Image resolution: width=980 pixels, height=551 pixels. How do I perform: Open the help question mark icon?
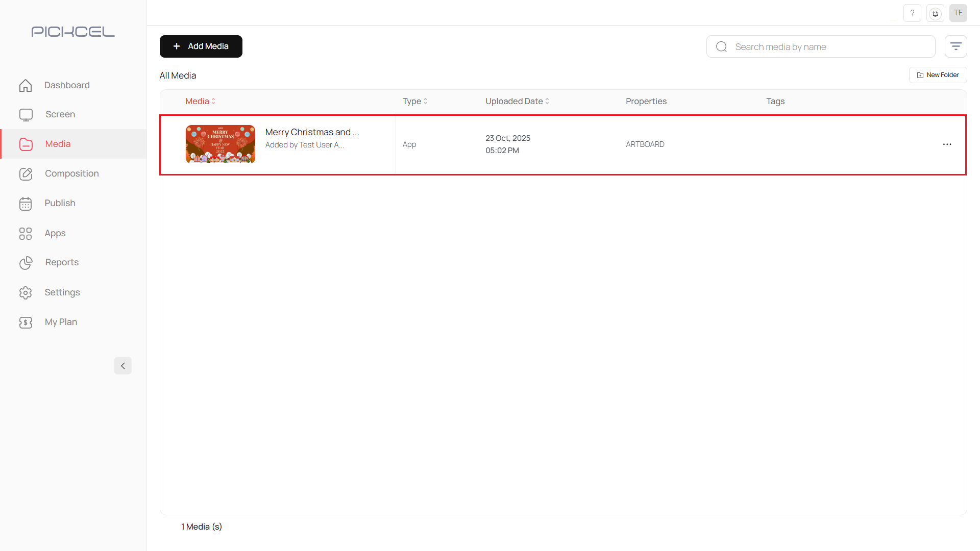[x=912, y=13]
